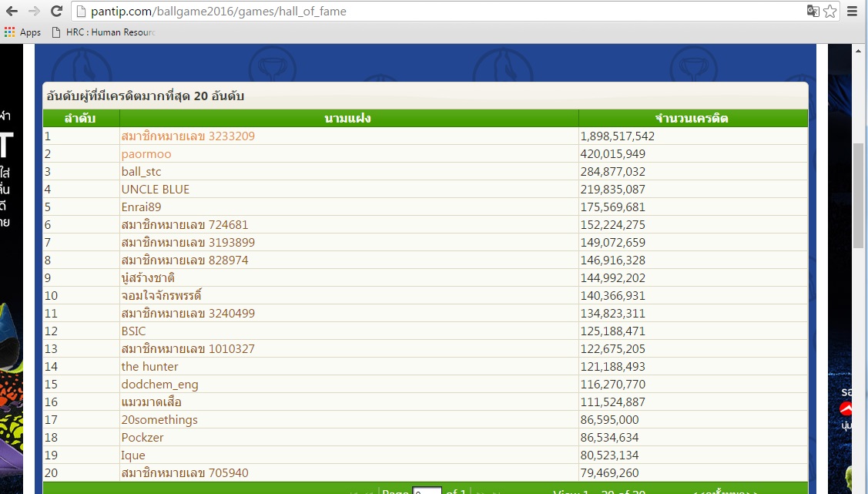Open the BSIC user link

133,331
